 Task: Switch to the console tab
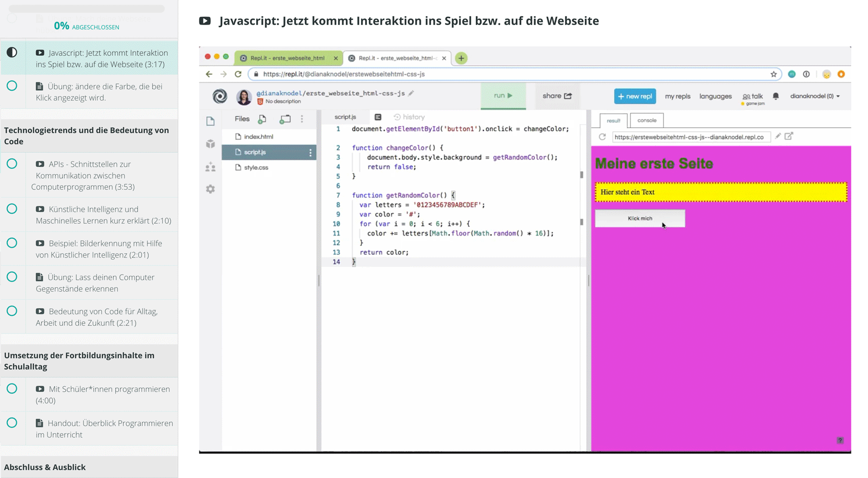(646, 120)
